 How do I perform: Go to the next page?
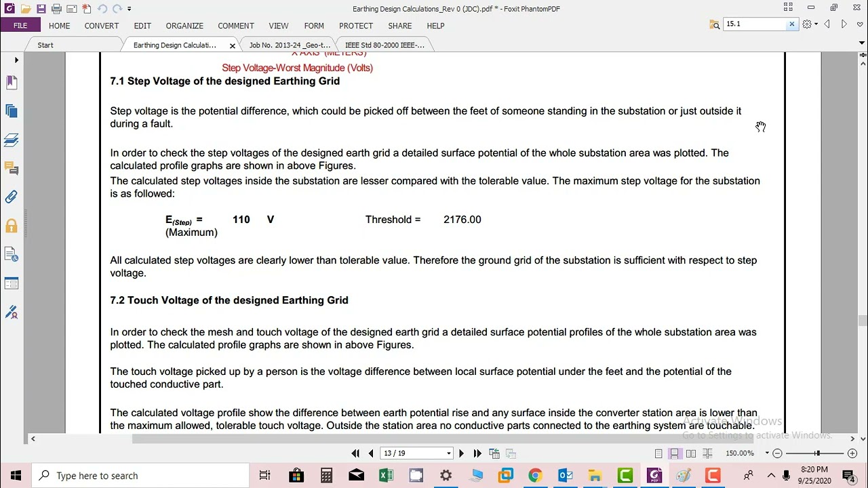pyautogui.click(x=462, y=453)
